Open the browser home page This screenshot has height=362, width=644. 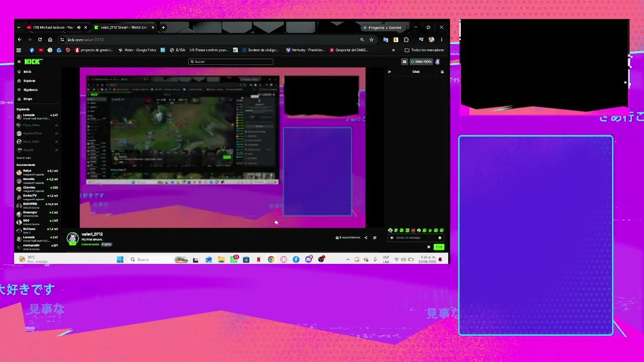50,40
